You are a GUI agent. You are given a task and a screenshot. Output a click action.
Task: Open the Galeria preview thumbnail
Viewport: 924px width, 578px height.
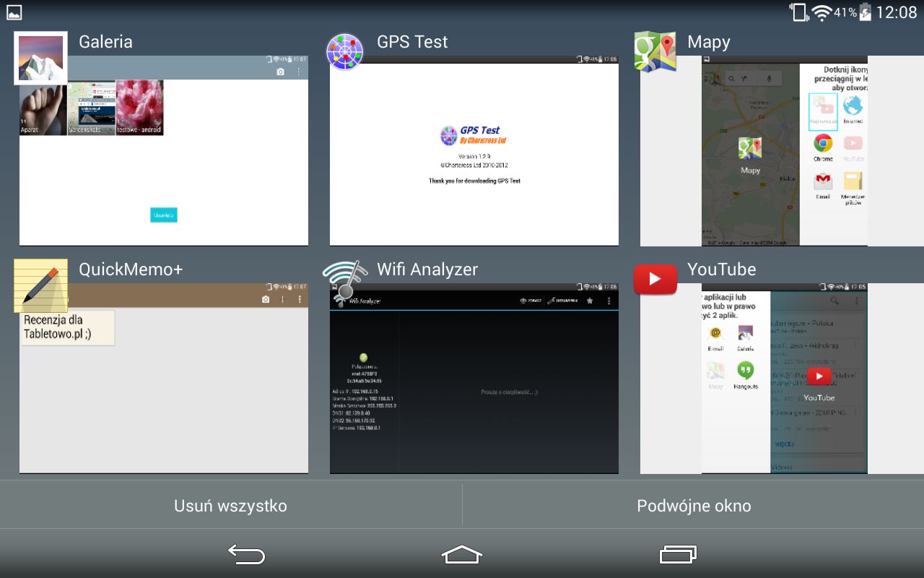pyautogui.click(x=164, y=151)
